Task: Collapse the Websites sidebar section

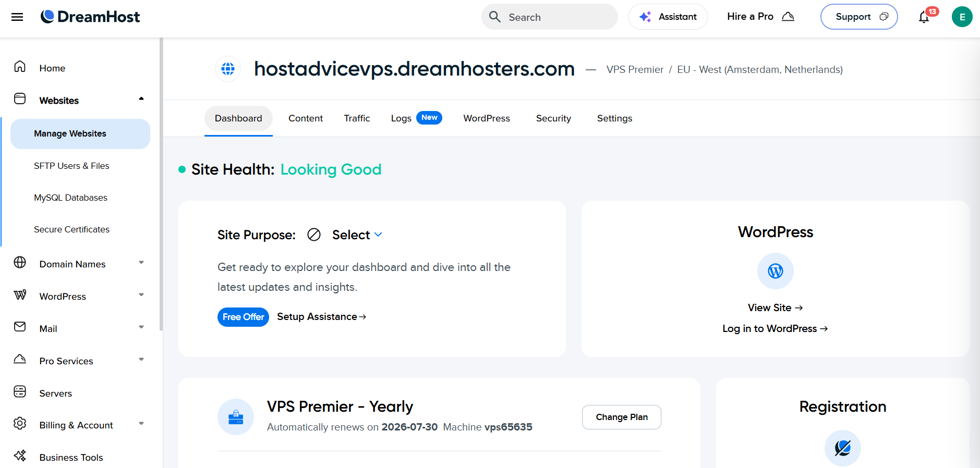Action: point(141,99)
